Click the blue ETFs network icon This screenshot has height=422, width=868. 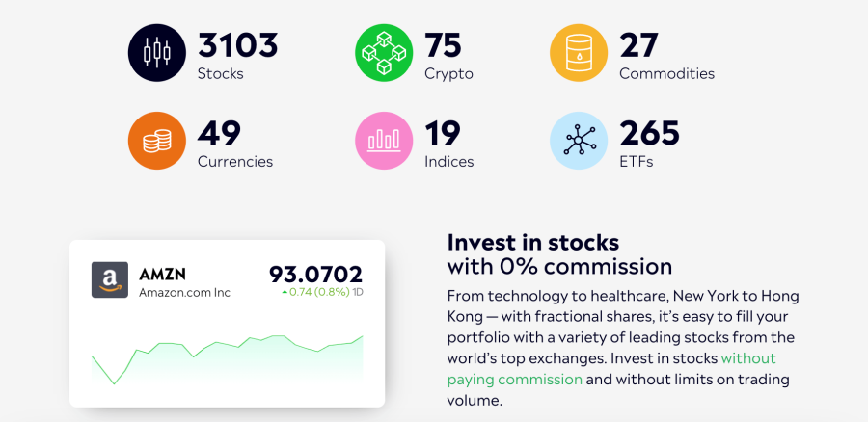[579, 141]
